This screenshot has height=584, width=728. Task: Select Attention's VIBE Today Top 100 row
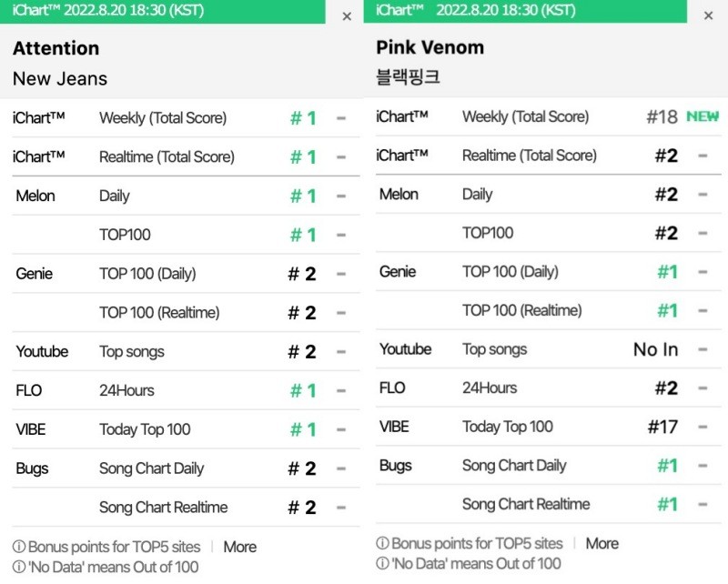[186, 429]
